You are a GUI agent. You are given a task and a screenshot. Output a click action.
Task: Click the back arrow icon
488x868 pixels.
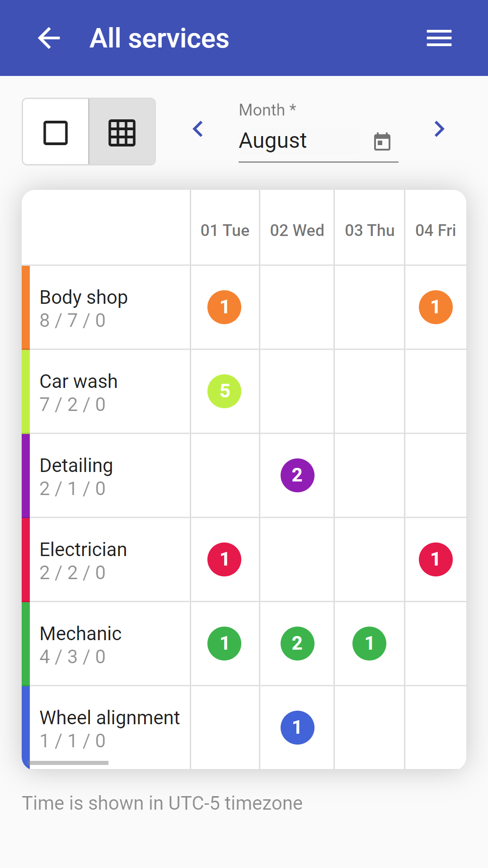[49, 38]
